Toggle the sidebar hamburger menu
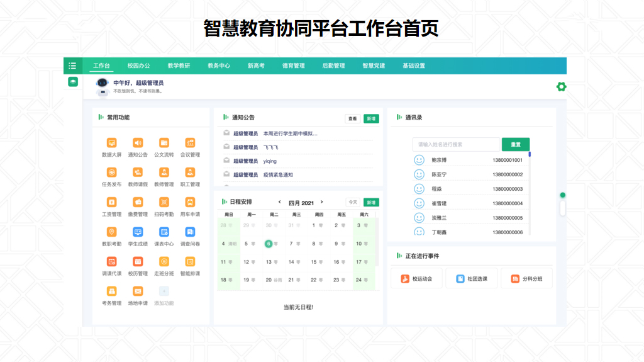This screenshot has width=644, height=362. click(x=72, y=65)
